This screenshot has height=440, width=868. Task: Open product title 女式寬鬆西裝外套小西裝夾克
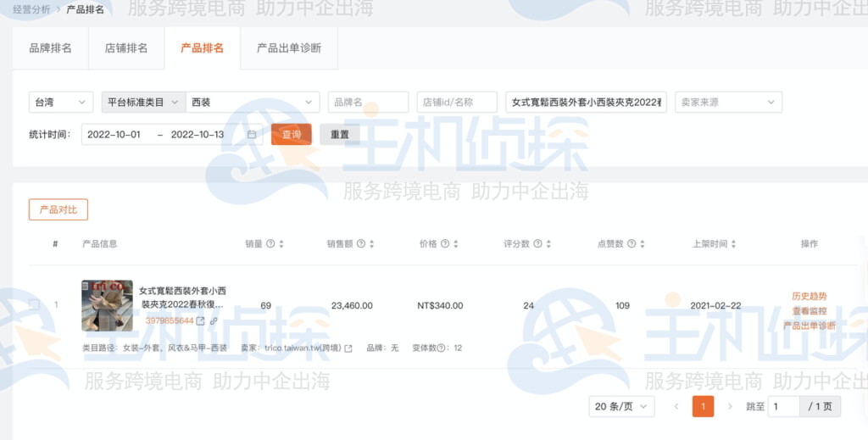182,298
